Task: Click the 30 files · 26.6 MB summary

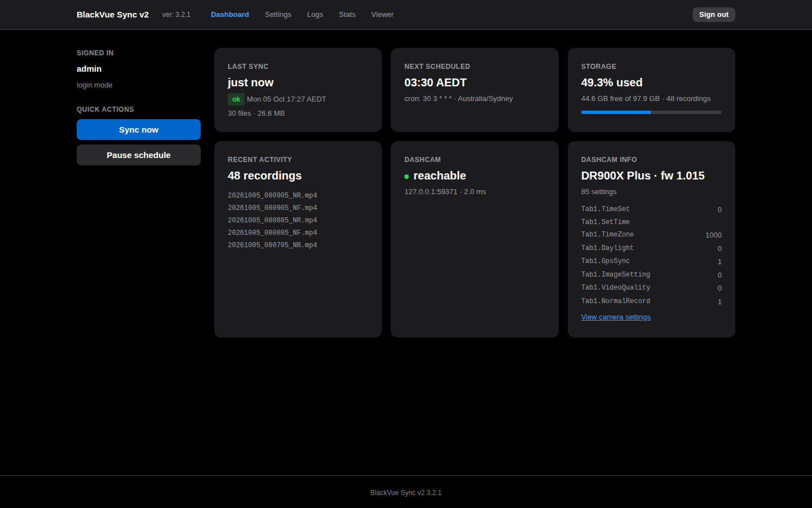Action: tap(256, 113)
